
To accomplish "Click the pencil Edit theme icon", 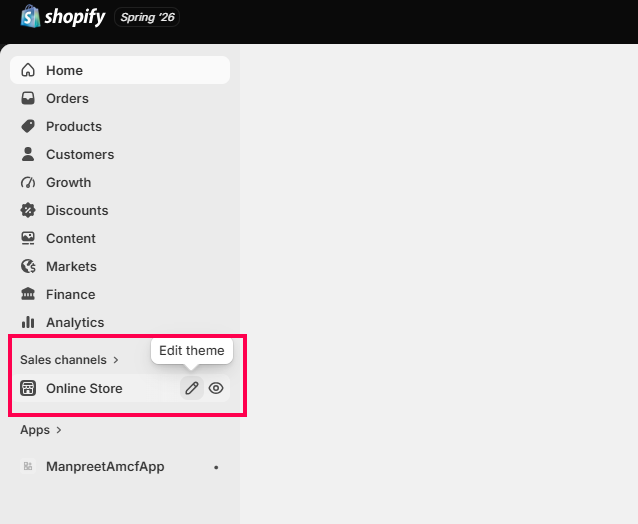I will click(192, 388).
